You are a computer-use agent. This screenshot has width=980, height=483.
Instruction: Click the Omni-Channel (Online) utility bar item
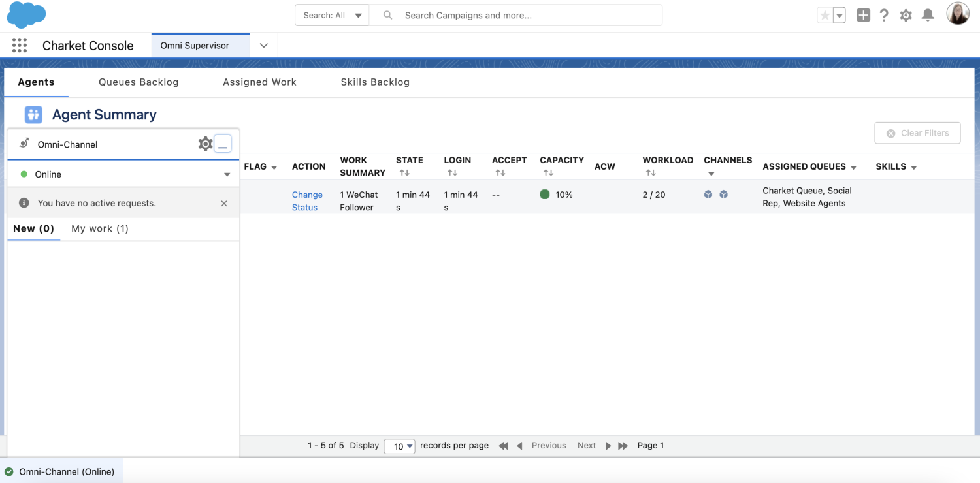tap(61, 471)
